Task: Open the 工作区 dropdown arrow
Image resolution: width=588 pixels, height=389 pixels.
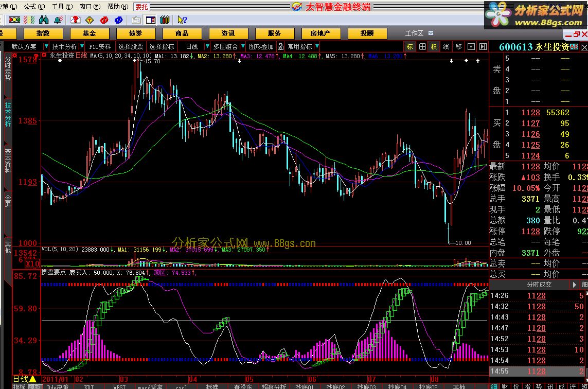Action: pos(431,33)
